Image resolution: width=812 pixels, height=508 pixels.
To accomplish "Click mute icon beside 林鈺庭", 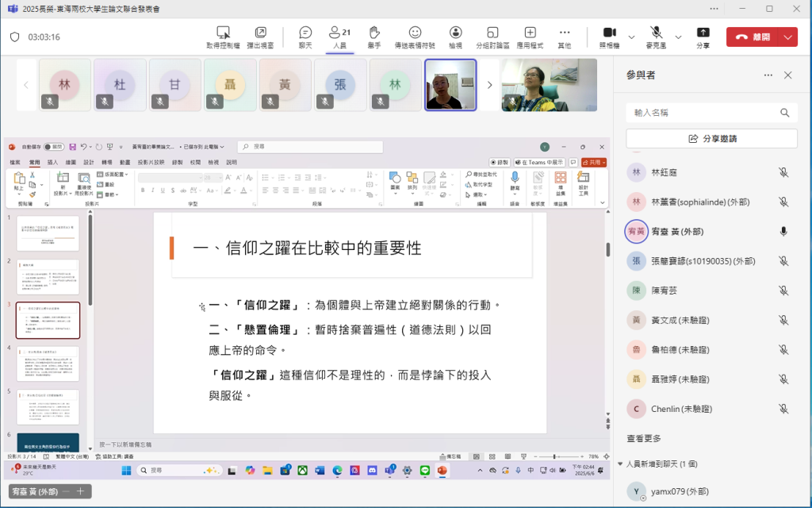I will [783, 172].
